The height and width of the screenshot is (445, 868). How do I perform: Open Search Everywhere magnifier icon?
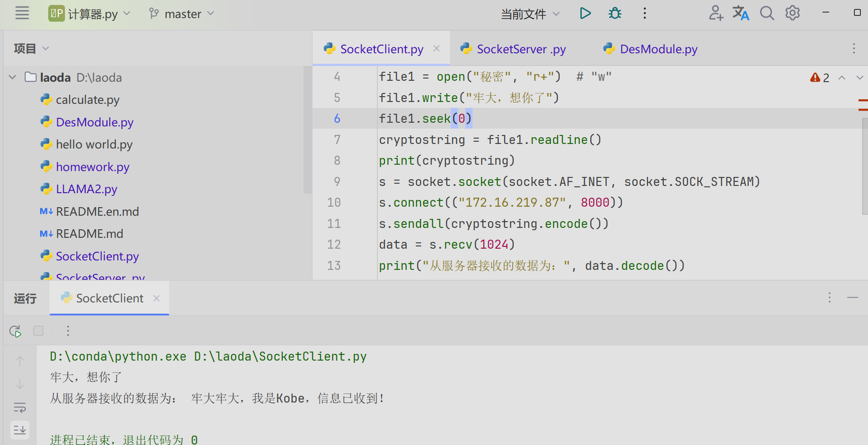click(x=767, y=14)
